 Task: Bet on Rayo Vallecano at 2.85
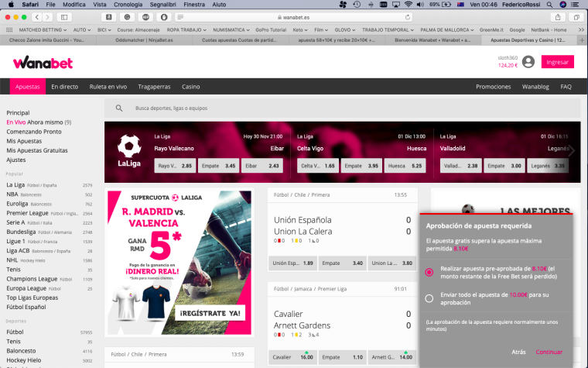[175, 166]
